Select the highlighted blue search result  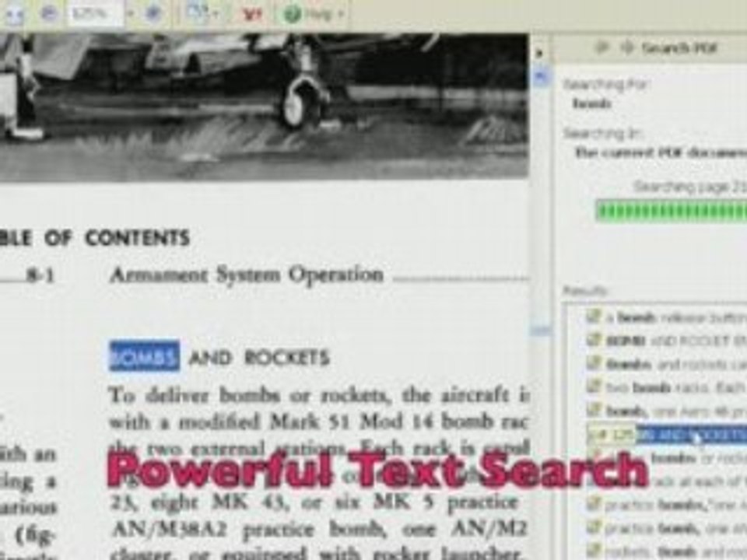click(x=692, y=435)
